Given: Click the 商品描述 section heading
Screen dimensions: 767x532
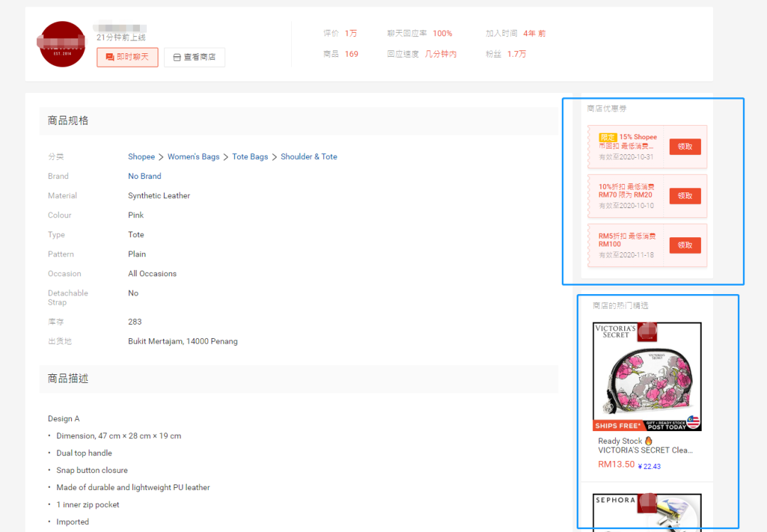Looking at the screenshot, I should (x=68, y=379).
